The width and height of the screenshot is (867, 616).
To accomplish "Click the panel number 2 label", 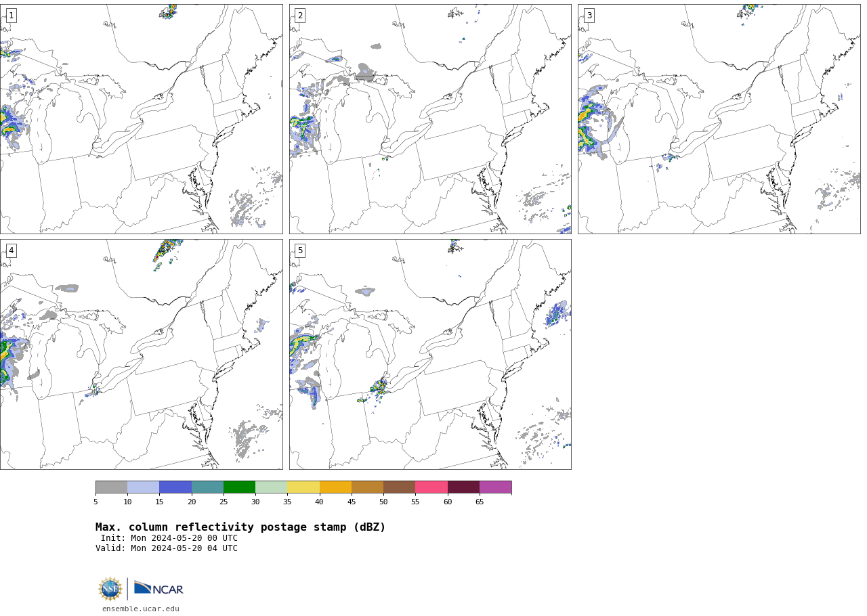I will tap(300, 16).
